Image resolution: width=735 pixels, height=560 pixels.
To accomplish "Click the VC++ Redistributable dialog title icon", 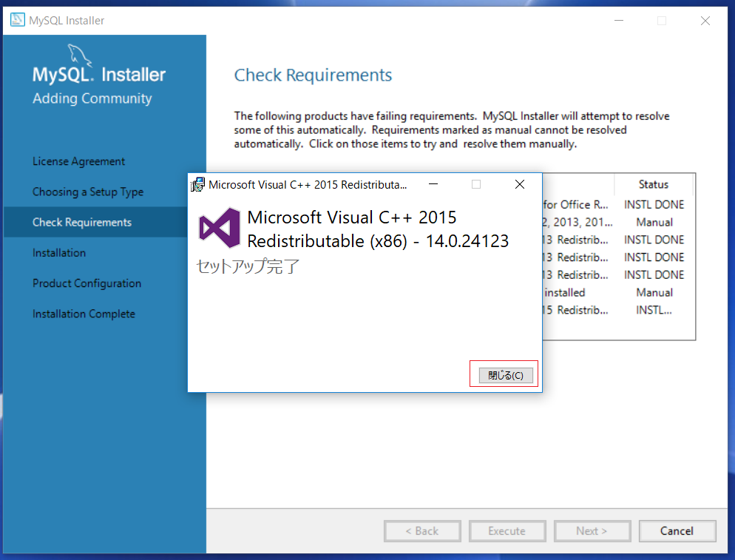I will [198, 184].
